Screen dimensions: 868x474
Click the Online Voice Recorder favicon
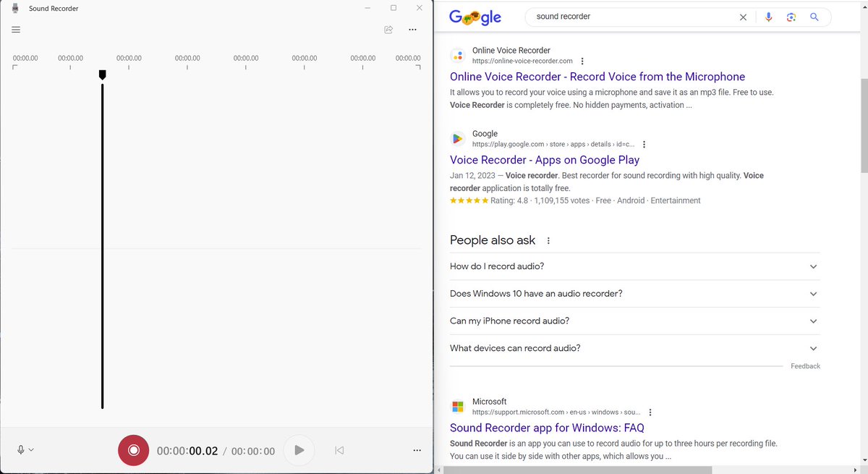pos(457,55)
